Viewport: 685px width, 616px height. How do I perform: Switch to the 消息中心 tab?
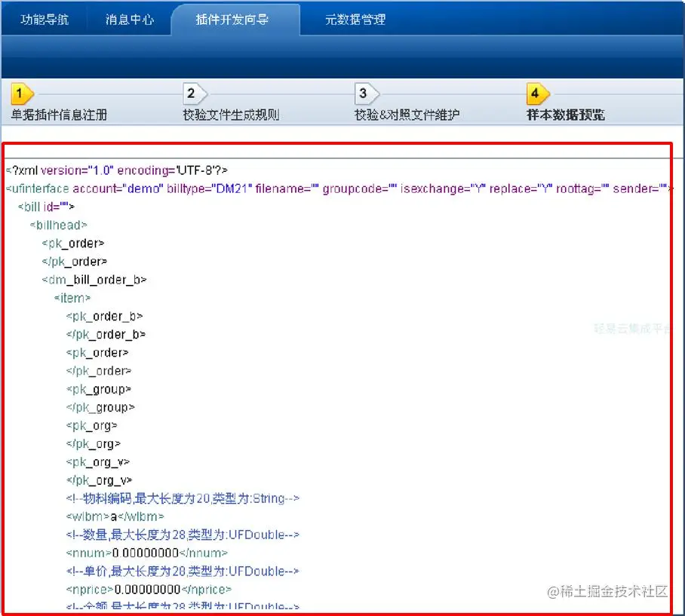pos(129,19)
